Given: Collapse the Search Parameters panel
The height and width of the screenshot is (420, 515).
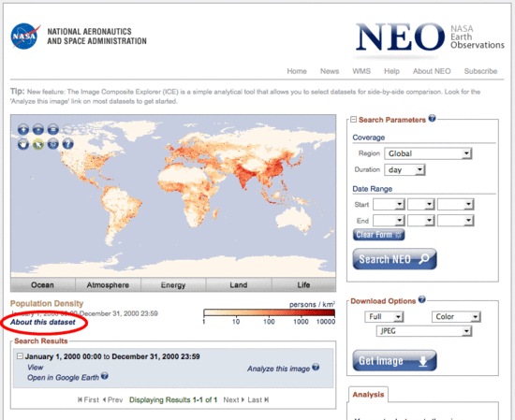Looking at the screenshot, I should coord(353,120).
